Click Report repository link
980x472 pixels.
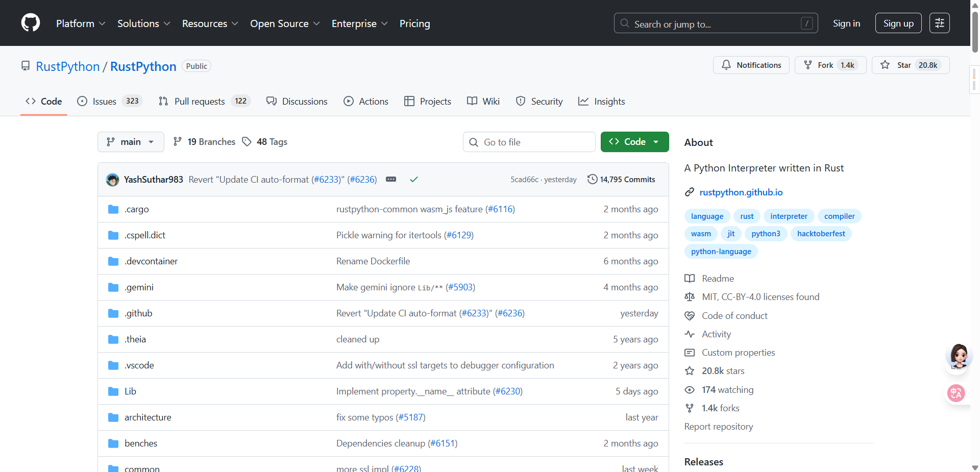point(718,427)
